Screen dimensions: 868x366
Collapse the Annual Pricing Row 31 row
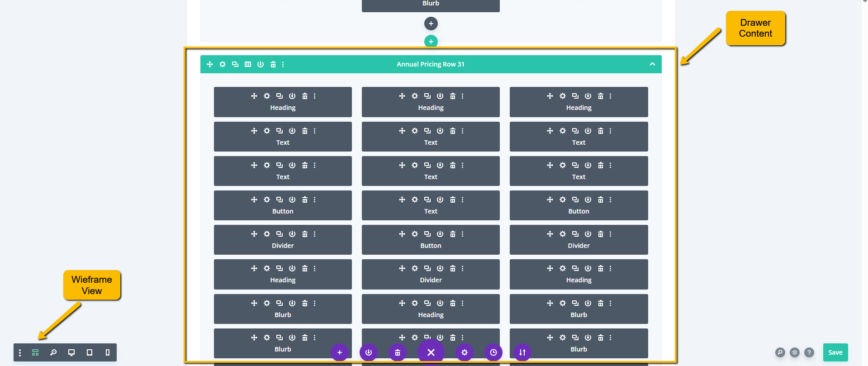point(652,64)
